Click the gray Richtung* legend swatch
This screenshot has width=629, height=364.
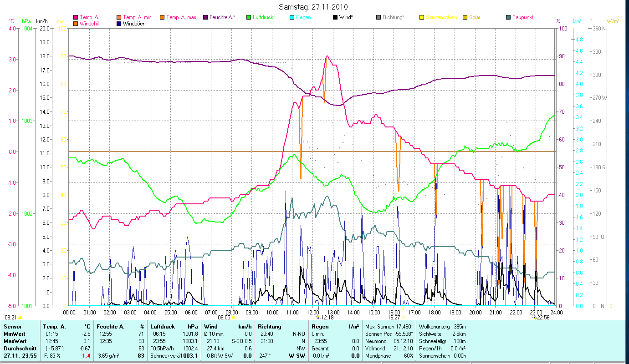click(x=378, y=17)
